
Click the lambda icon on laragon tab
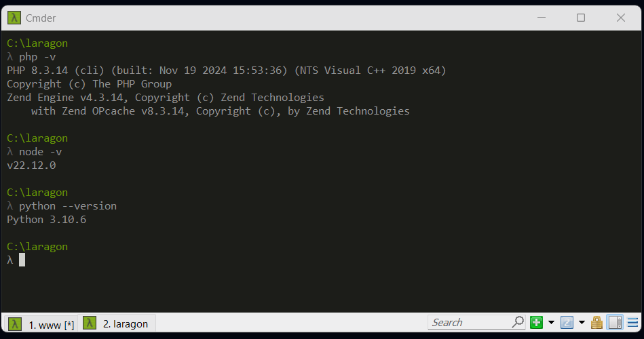(89, 323)
